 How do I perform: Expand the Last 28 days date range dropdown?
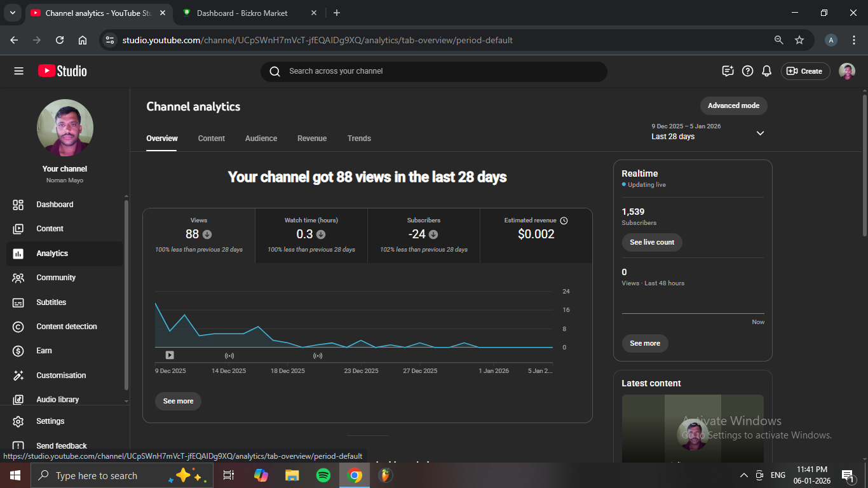click(760, 133)
